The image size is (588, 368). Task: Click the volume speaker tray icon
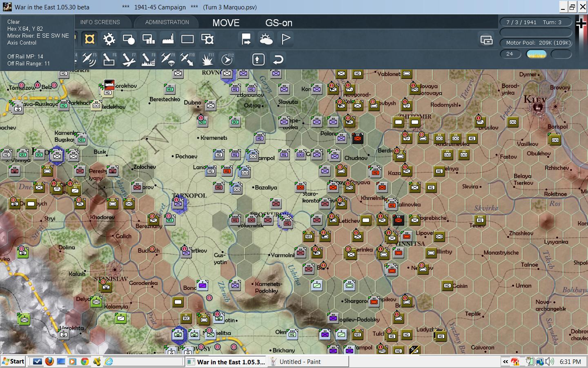[549, 361]
